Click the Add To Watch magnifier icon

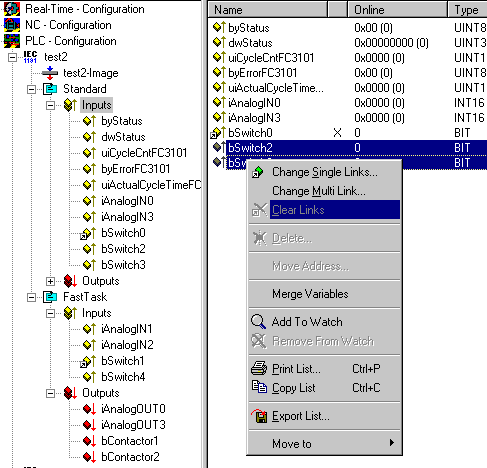(258, 322)
